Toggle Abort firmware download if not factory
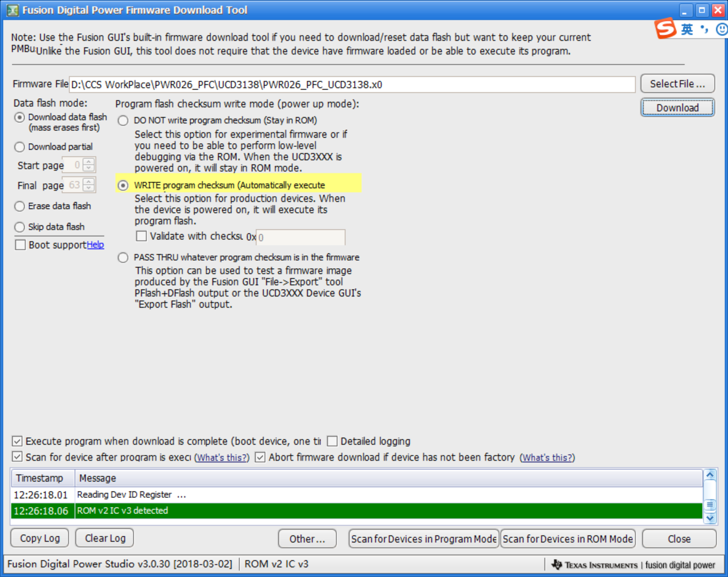The width and height of the screenshot is (728, 577). [260, 457]
